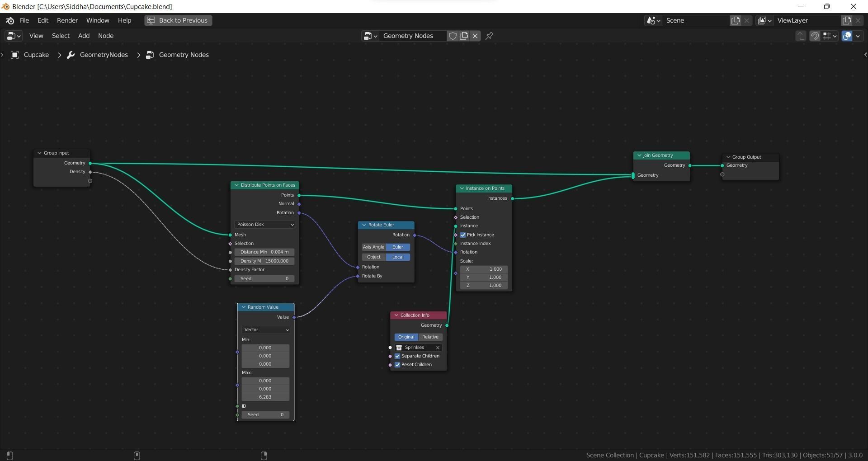This screenshot has height=461, width=868.
Task: Click the Cupcake object icon in breadcrumbs
Action: point(15,55)
